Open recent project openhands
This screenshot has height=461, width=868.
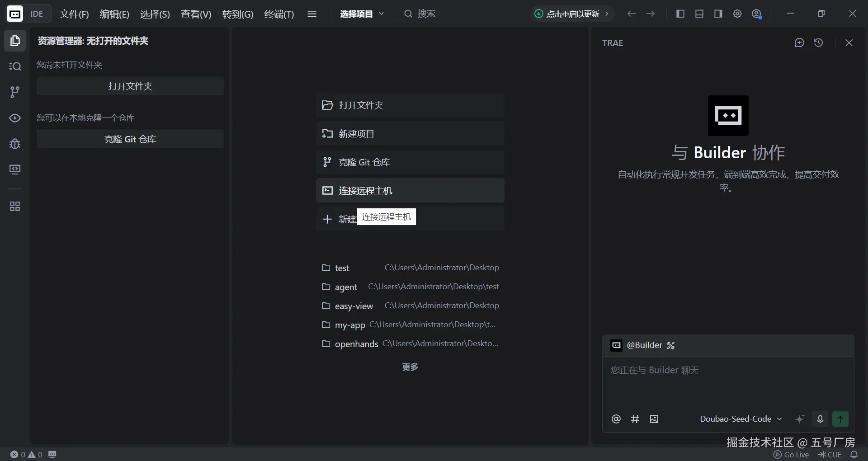click(x=410, y=343)
